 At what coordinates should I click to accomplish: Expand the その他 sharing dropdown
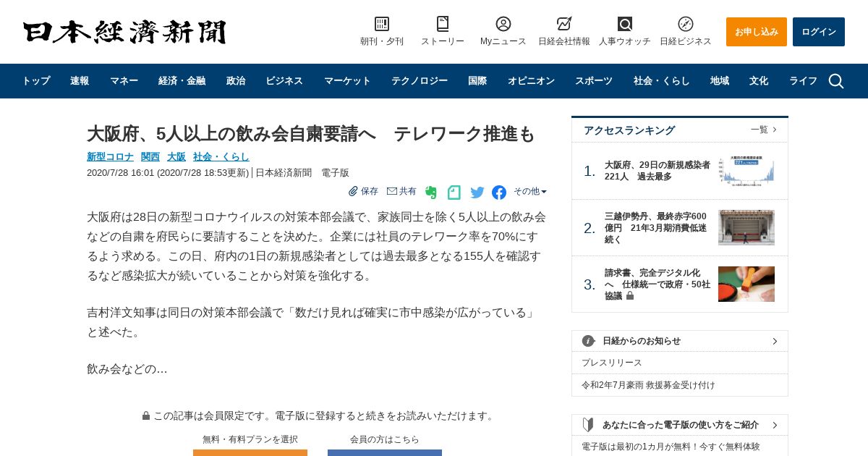(530, 191)
